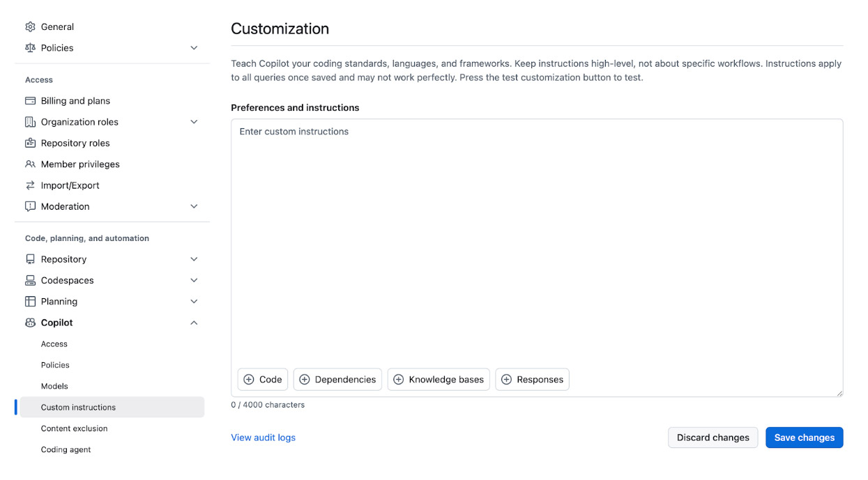Select the Copilot icon in the sidebar
The width and height of the screenshot is (868, 480).
click(x=30, y=323)
